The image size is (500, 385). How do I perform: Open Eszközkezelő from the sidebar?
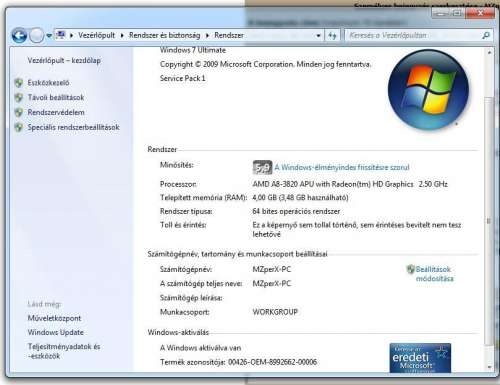coord(48,83)
